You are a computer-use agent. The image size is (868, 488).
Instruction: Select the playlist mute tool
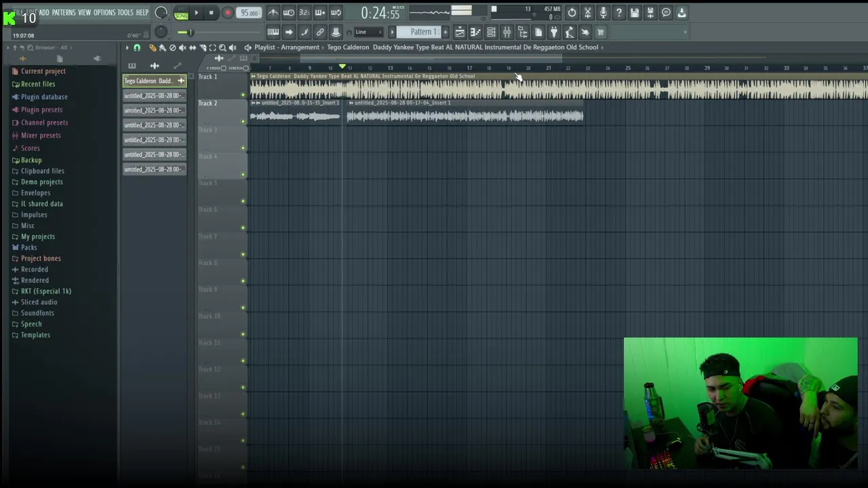pos(182,47)
